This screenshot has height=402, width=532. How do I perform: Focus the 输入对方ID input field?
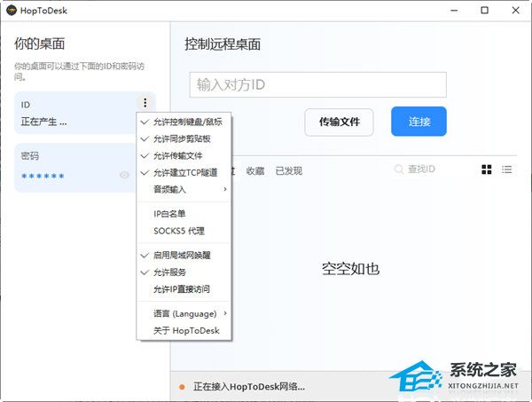tap(318, 84)
